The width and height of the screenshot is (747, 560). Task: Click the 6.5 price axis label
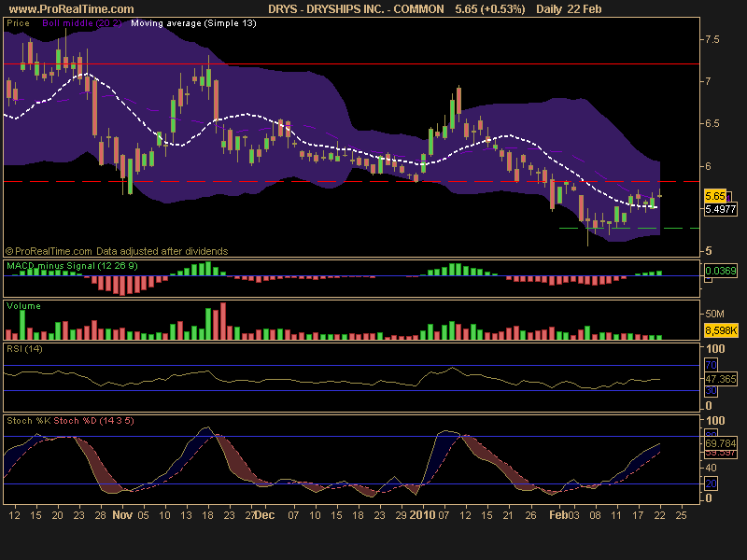pyautogui.click(x=712, y=123)
